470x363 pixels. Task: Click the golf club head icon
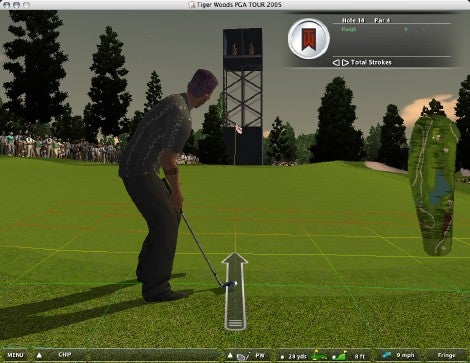click(242, 356)
